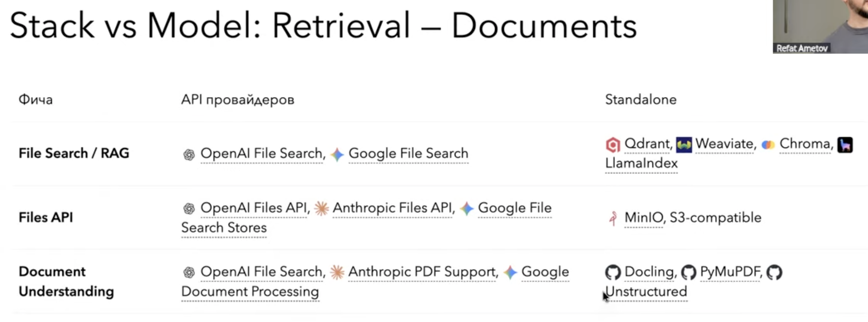Screen dimensions: 868x322
Task: Follow the Unstructured link
Action: (x=646, y=292)
